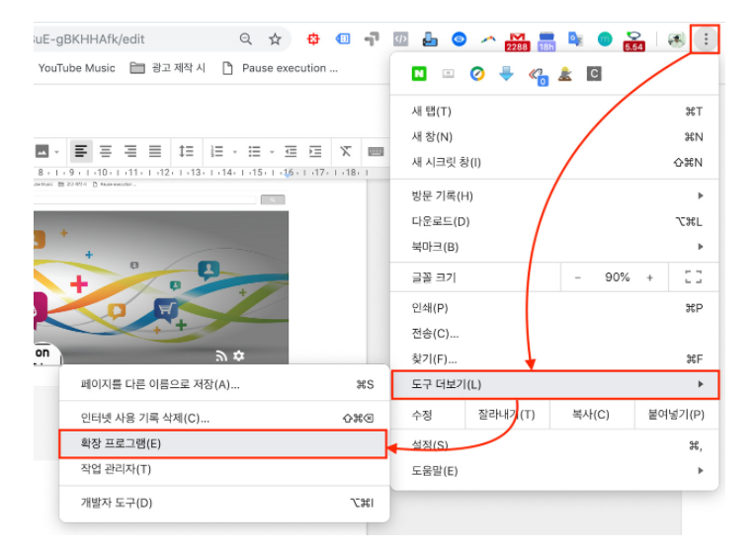Click the URL address bar text
This screenshot has width=756, height=551.
pos(90,39)
